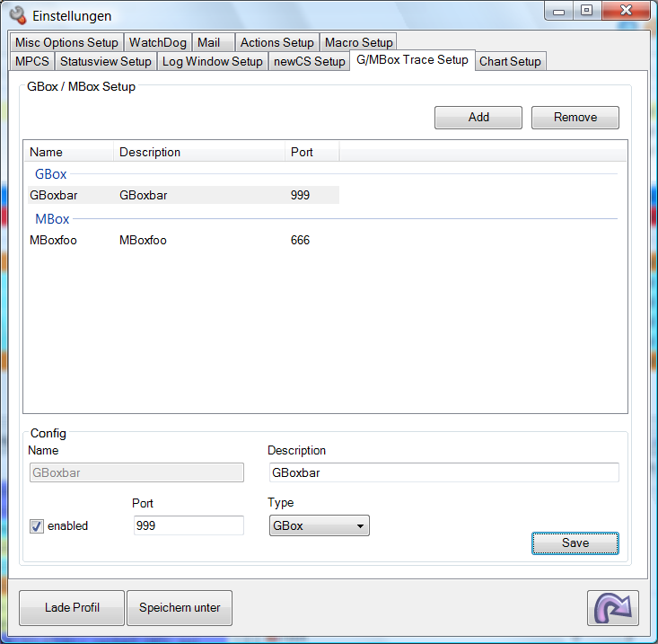The image size is (658, 644).
Task: Collapse the MBox group header
Action: [52, 219]
